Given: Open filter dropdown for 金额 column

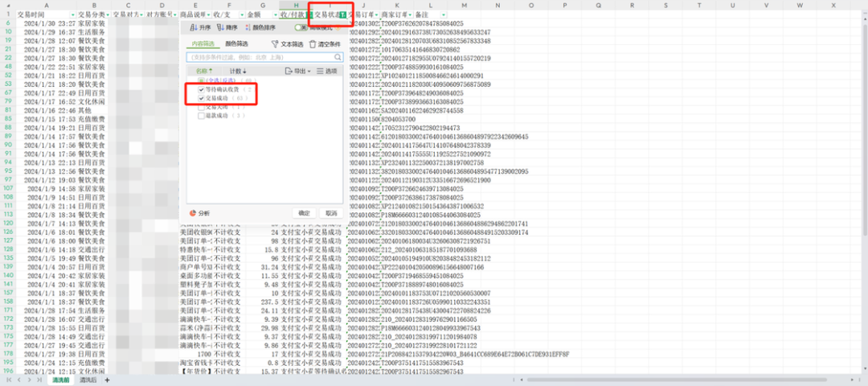Looking at the screenshot, I should (x=276, y=14).
